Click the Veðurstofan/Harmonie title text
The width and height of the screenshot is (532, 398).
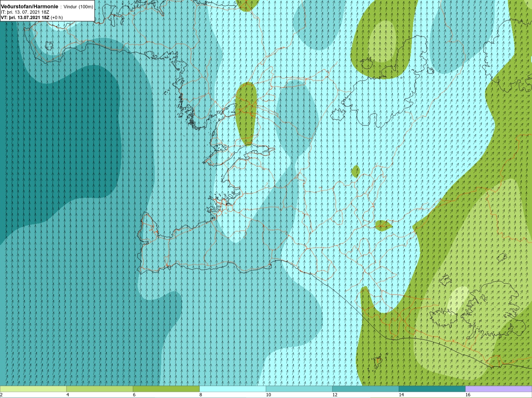point(30,7)
